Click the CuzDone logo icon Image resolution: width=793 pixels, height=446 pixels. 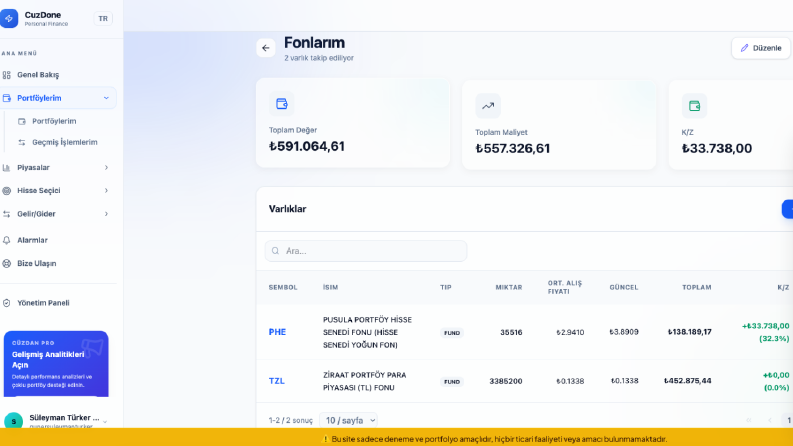click(x=9, y=18)
